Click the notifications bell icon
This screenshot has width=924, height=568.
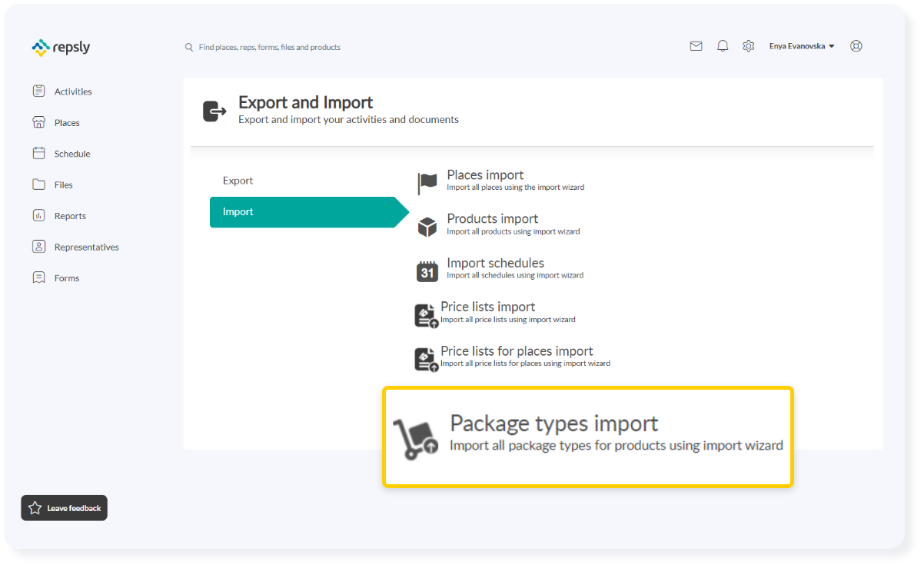click(x=722, y=45)
